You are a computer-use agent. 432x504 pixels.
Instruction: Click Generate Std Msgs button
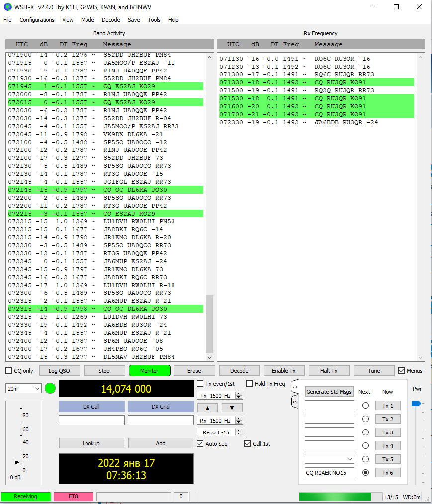coord(329,392)
